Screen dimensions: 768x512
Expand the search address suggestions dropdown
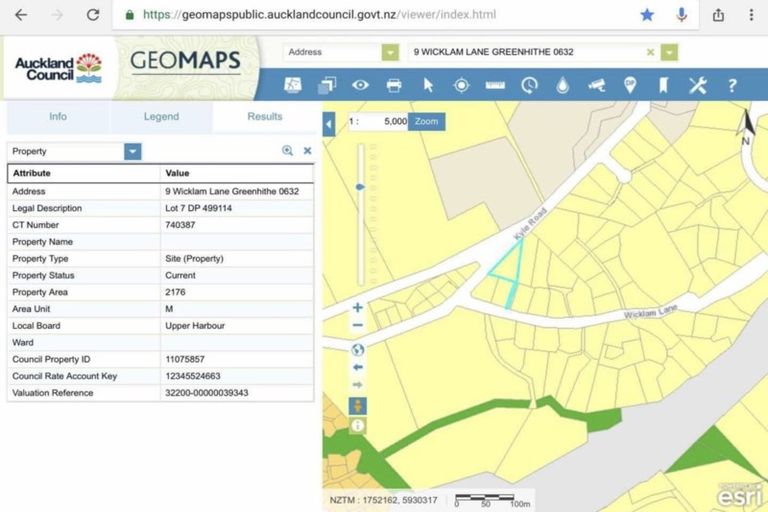point(669,52)
